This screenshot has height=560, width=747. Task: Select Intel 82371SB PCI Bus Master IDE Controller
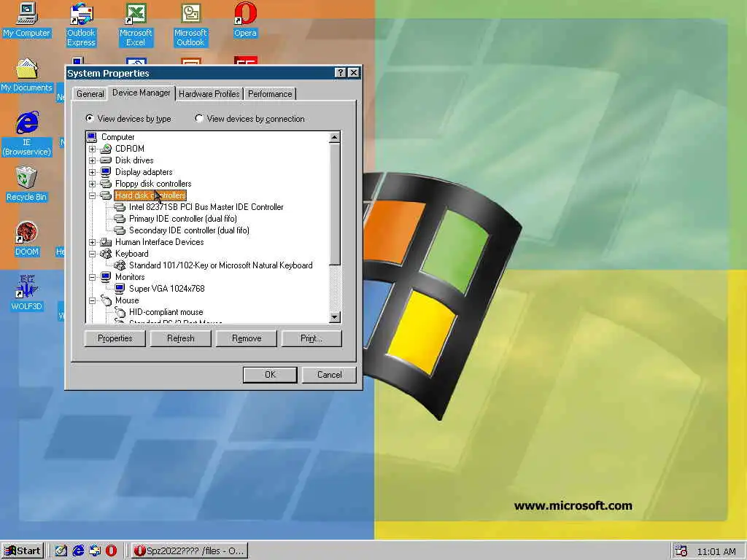pos(206,207)
